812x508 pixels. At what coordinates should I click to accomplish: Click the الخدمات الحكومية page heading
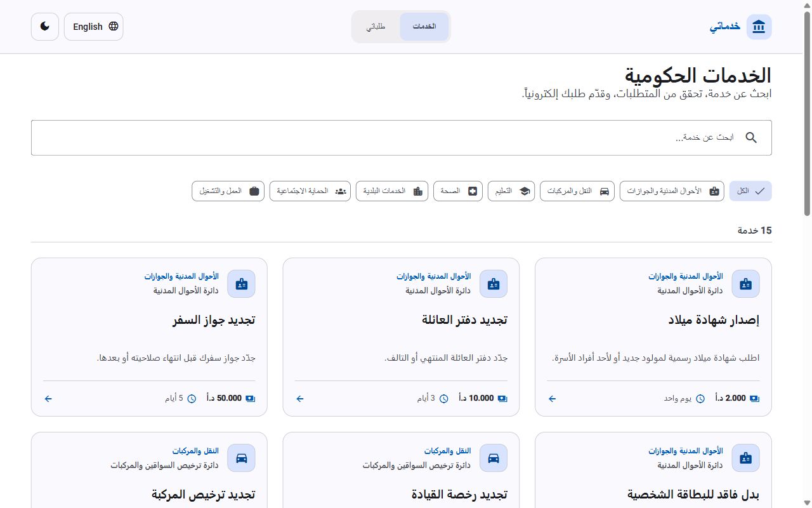pos(698,76)
